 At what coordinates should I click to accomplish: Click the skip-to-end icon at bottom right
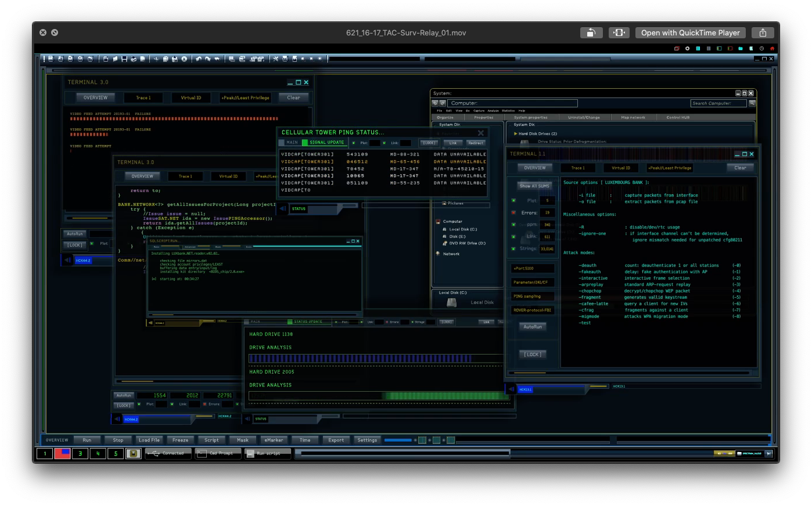[768, 453]
